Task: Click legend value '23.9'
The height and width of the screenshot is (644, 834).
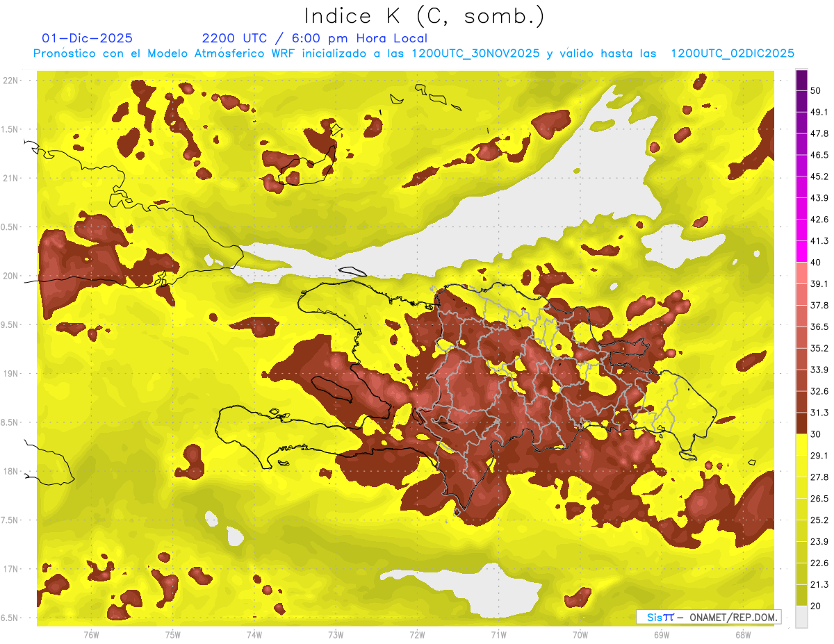Action: (x=819, y=542)
